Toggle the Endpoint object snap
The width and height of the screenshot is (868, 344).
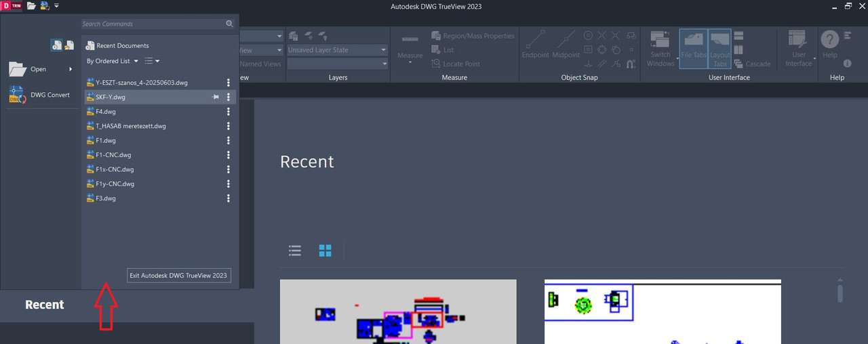(x=536, y=45)
